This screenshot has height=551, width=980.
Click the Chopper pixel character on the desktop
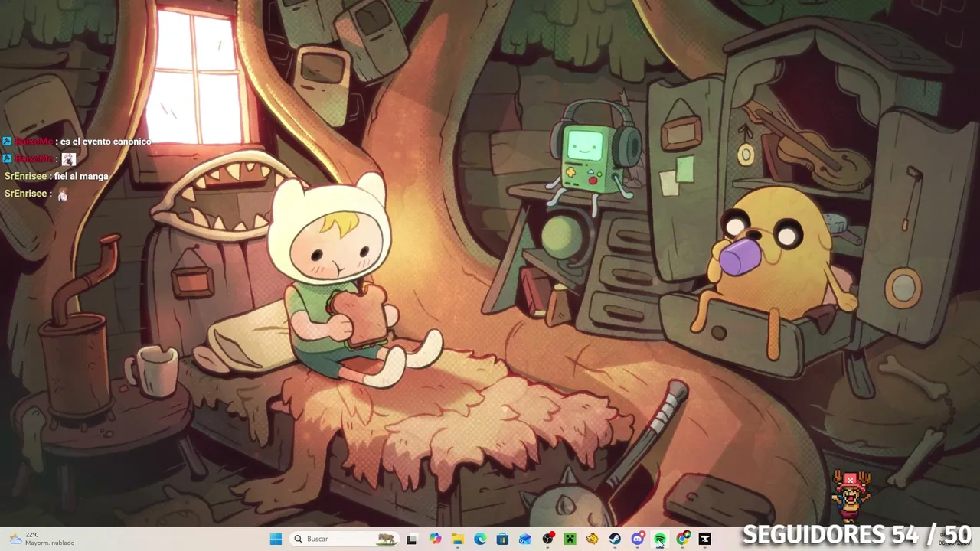[851, 497]
